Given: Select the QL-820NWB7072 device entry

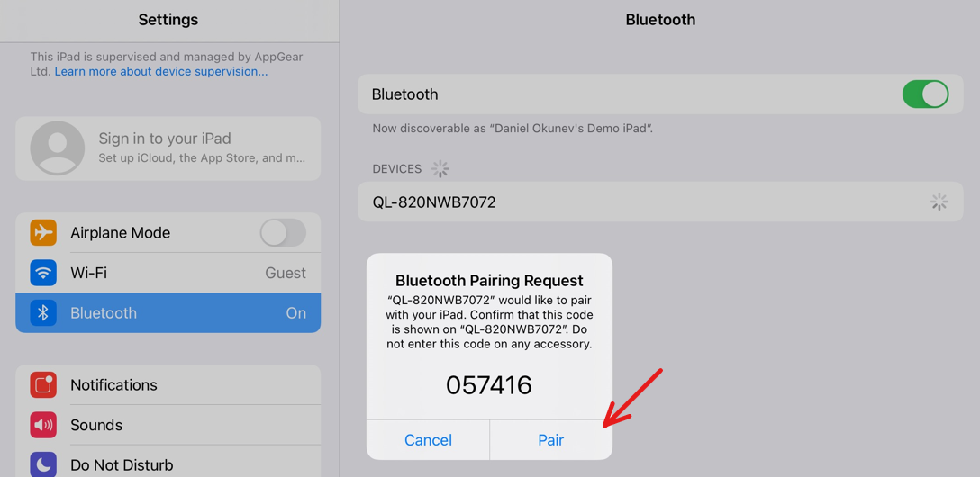Looking at the screenshot, I should (x=660, y=202).
